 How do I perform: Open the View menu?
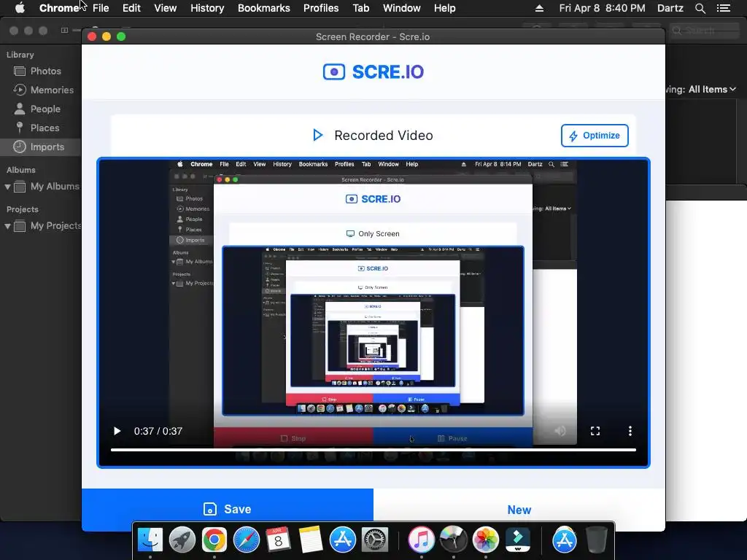166,8
